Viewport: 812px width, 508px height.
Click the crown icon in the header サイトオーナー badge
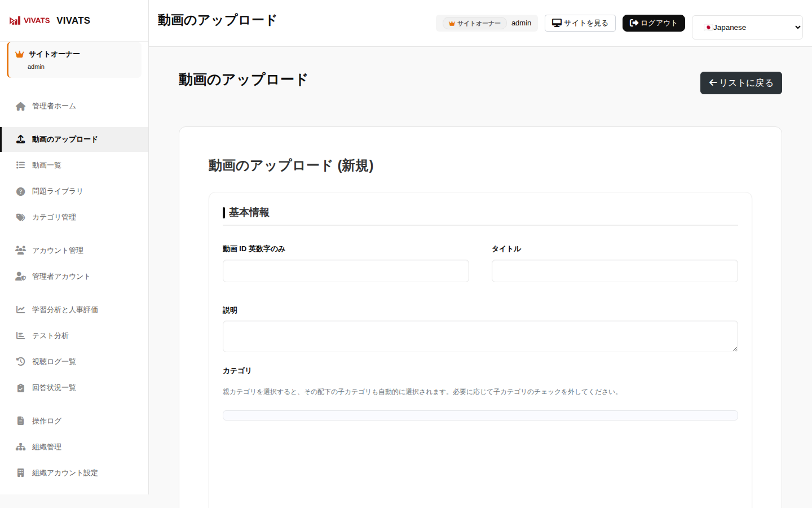coord(452,24)
